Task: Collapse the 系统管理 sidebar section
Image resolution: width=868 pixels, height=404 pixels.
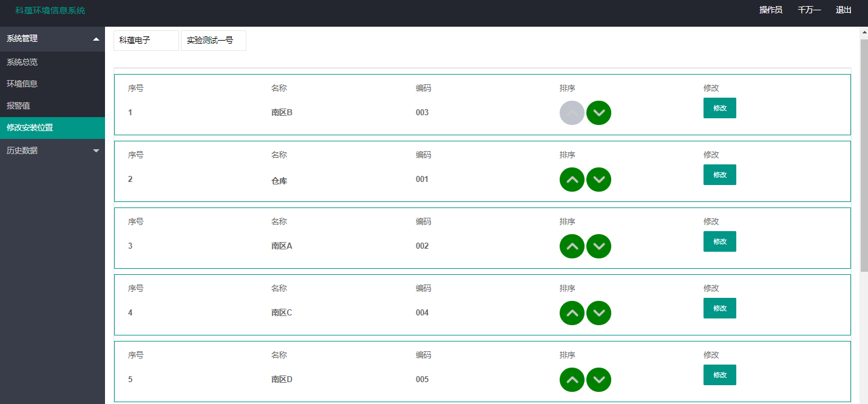Action: (x=52, y=39)
